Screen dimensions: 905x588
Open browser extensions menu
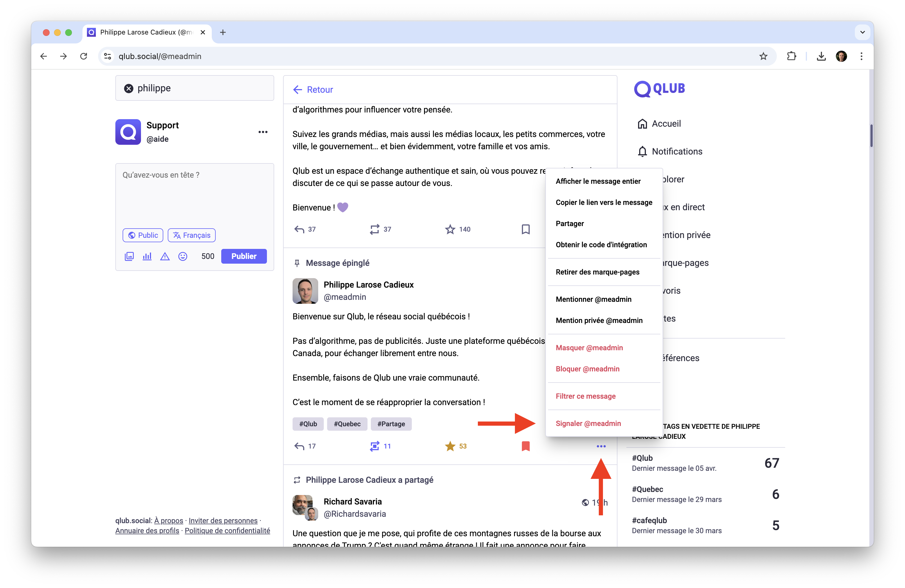(x=791, y=56)
